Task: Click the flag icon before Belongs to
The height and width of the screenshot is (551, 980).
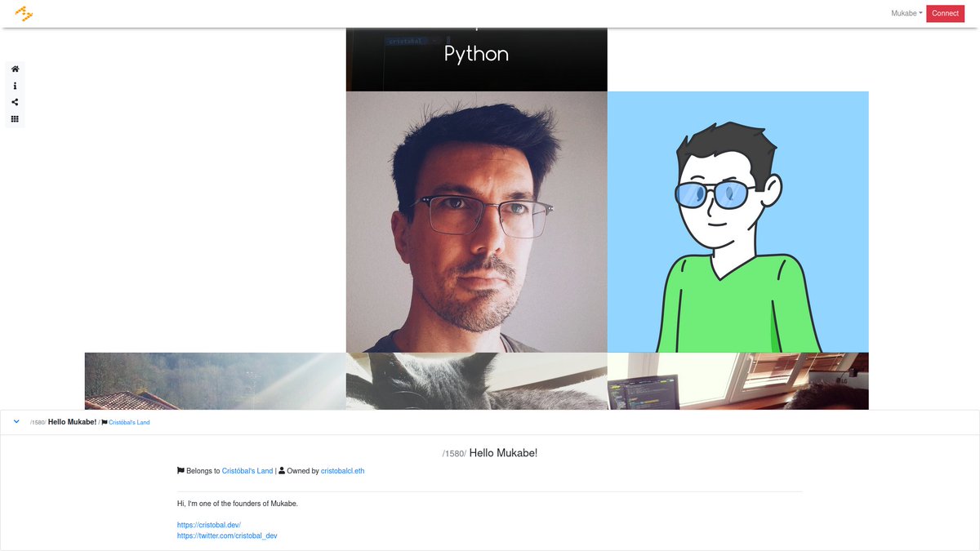Action: [180, 471]
